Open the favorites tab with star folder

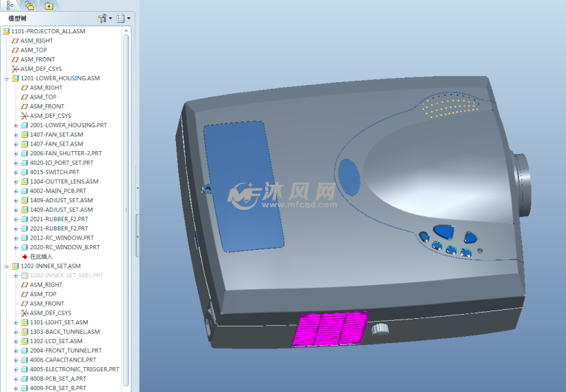[48, 5]
